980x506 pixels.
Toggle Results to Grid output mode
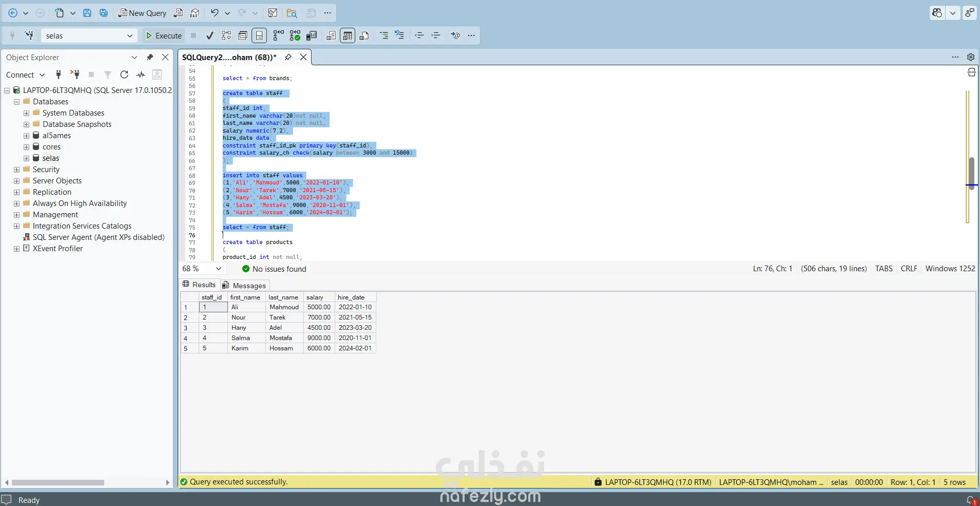click(348, 35)
